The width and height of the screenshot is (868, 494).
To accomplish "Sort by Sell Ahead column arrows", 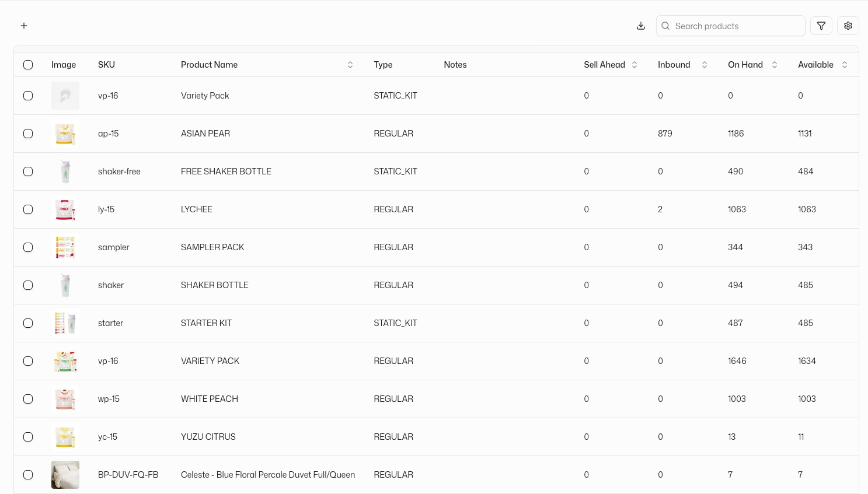I will [635, 65].
